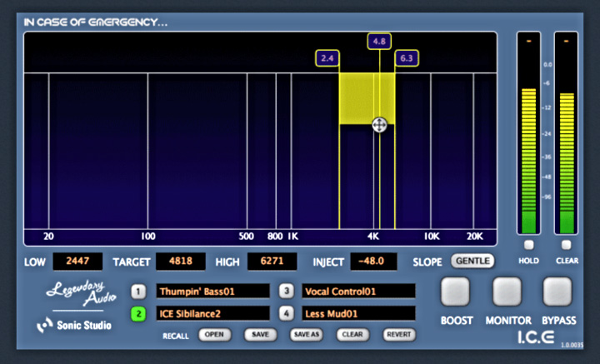
Task: Click the 20K frequency axis label
Action: [x=475, y=237]
